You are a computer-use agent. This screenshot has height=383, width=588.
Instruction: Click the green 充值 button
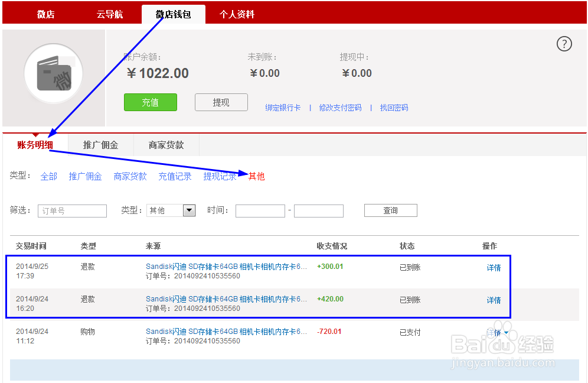[x=150, y=102]
